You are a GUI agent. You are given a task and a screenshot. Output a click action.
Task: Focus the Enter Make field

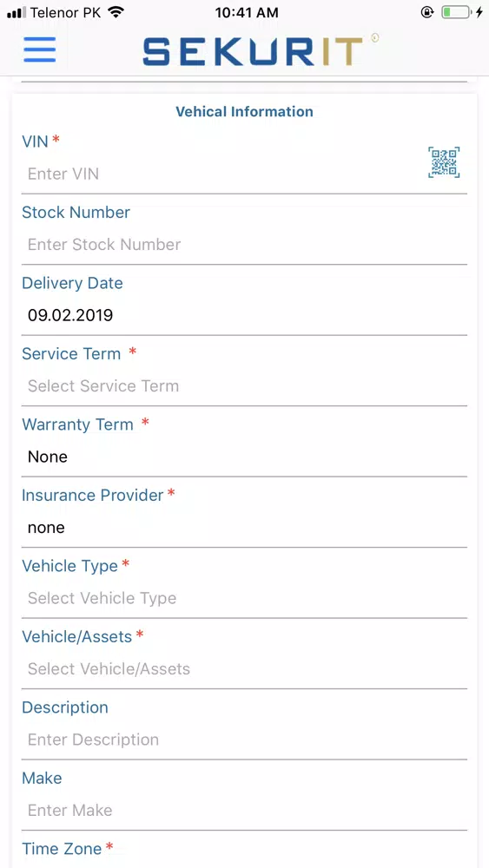click(x=244, y=810)
